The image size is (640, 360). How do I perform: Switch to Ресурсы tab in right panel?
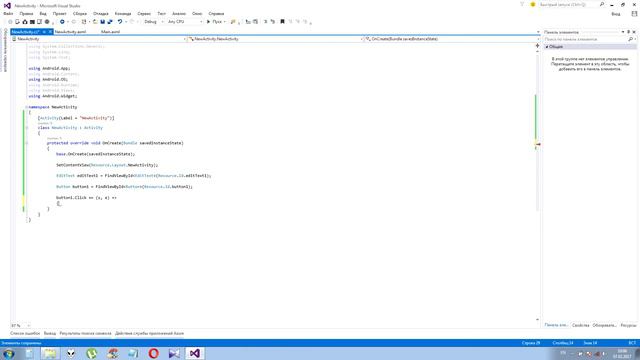point(629,325)
